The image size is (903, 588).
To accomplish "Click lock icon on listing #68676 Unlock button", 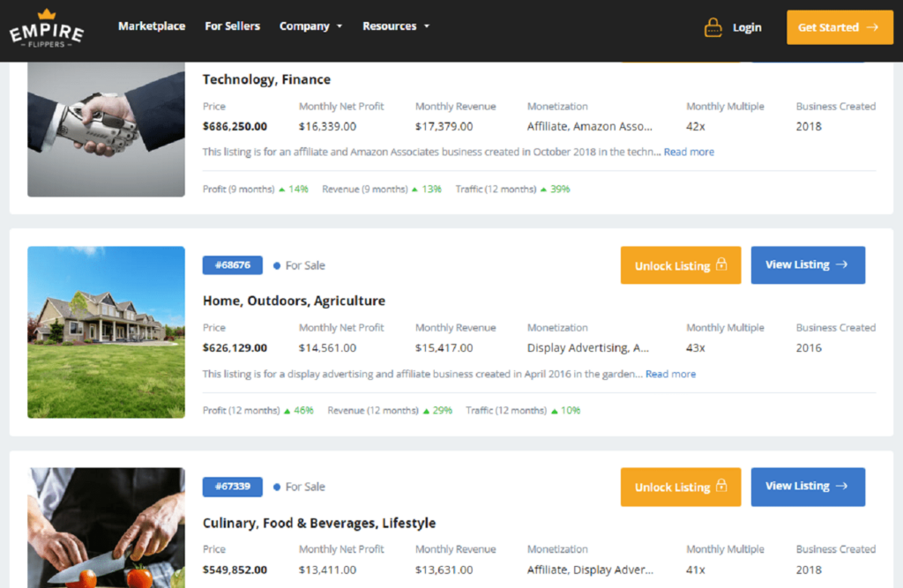I will [721, 265].
